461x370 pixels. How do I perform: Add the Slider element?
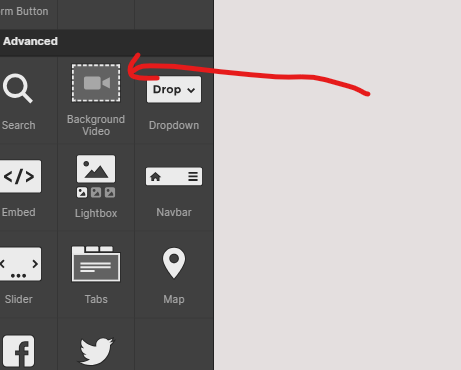(20, 275)
